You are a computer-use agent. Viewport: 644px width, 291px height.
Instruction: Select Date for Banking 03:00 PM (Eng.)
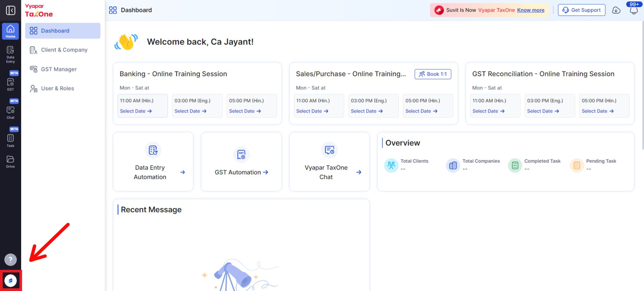pyautogui.click(x=190, y=111)
